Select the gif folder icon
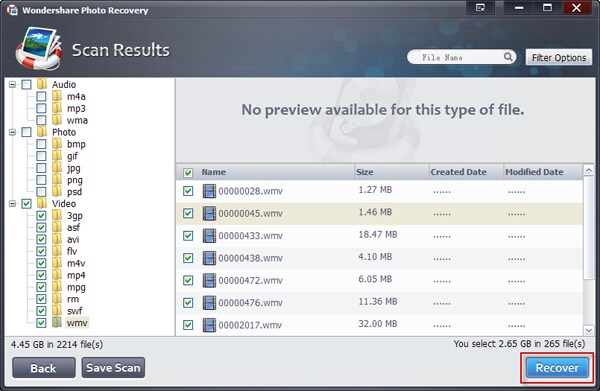The height and width of the screenshot is (391, 600). 57,156
